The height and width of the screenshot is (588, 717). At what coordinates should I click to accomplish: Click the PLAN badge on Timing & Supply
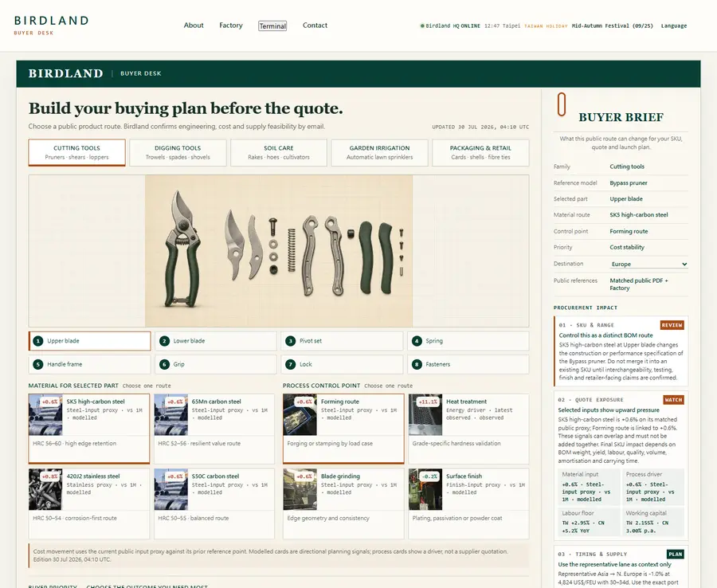click(x=676, y=555)
